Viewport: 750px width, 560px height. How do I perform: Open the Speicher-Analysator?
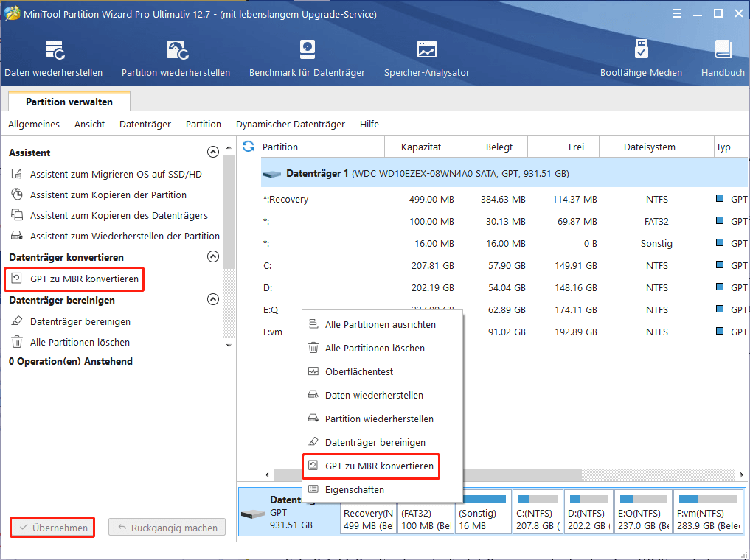click(426, 57)
